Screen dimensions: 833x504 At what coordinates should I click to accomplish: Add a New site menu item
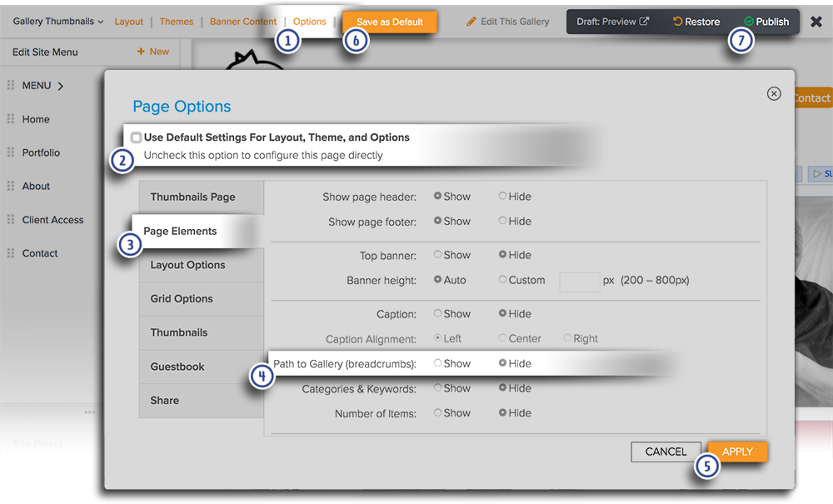152,52
